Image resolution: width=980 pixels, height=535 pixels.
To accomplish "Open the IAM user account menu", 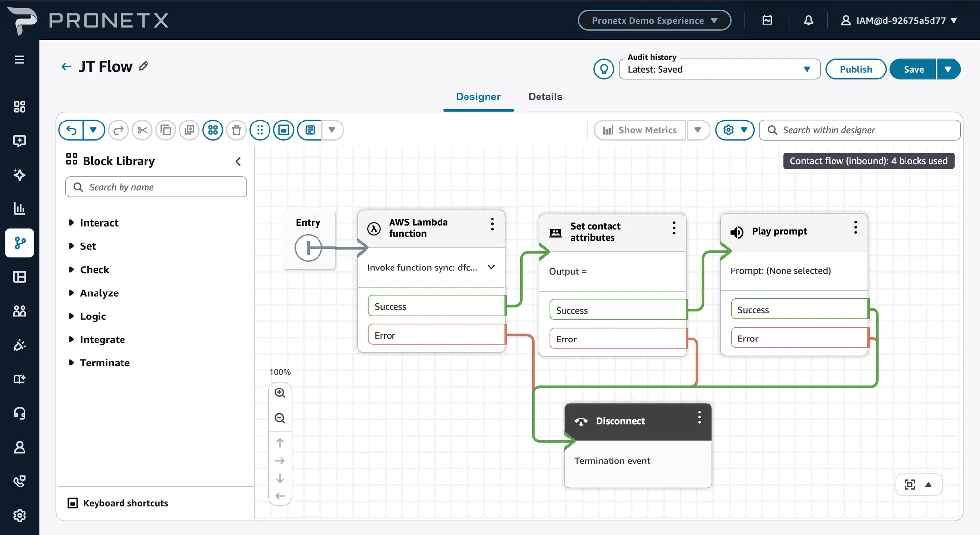I will [899, 20].
